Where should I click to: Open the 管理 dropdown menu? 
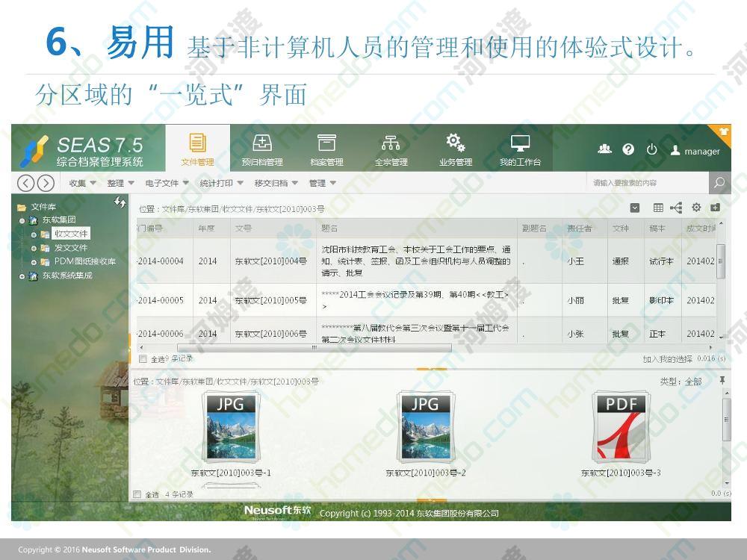323,183
